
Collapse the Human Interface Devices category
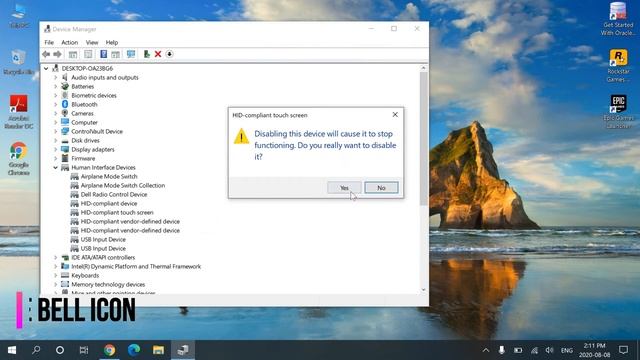pos(56,167)
